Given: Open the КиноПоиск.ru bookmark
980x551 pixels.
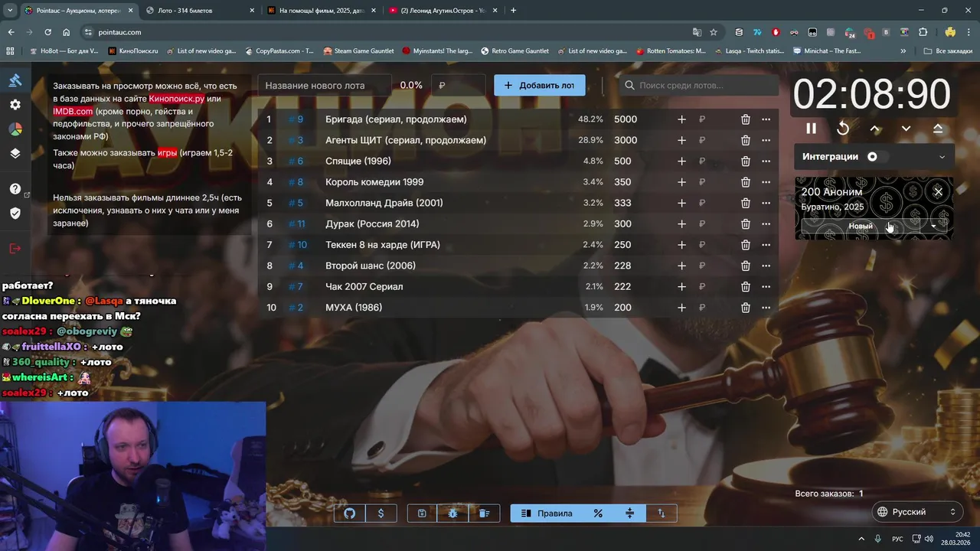Looking at the screenshot, I should 133,51.
